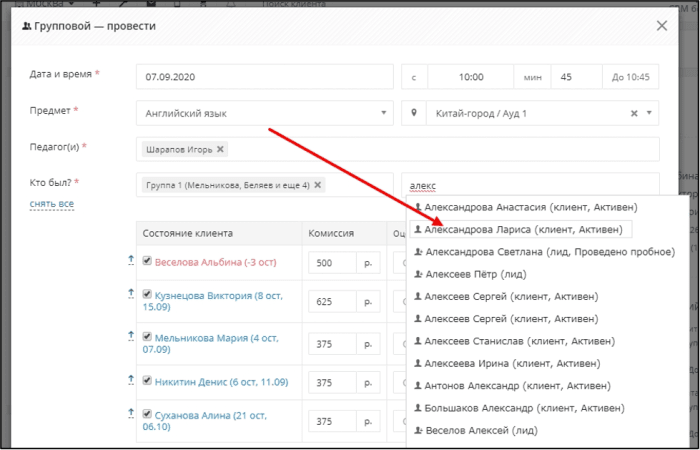This screenshot has width=700, height=450.
Task: Remove Группа 1 tag
Action: pyautogui.click(x=317, y=185)
